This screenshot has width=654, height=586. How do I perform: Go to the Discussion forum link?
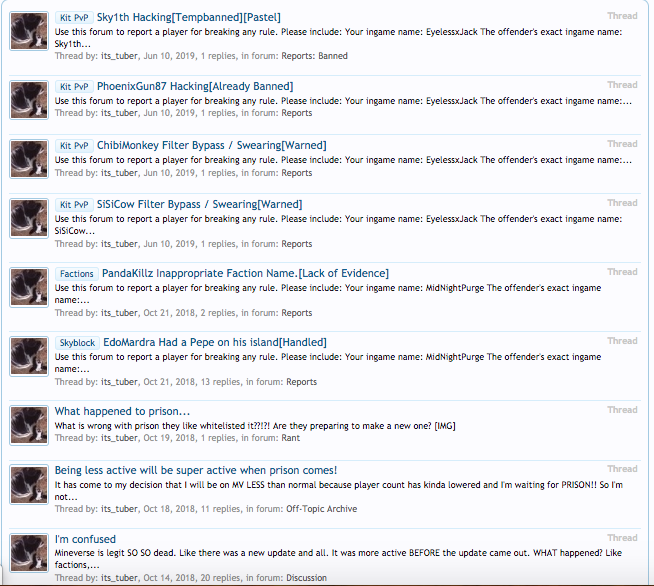(x=307, y=578)
